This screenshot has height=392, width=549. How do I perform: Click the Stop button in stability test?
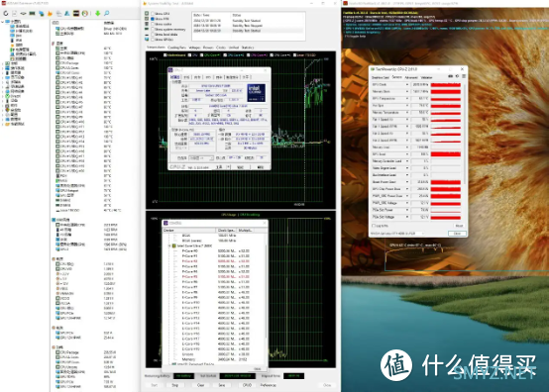175,385
